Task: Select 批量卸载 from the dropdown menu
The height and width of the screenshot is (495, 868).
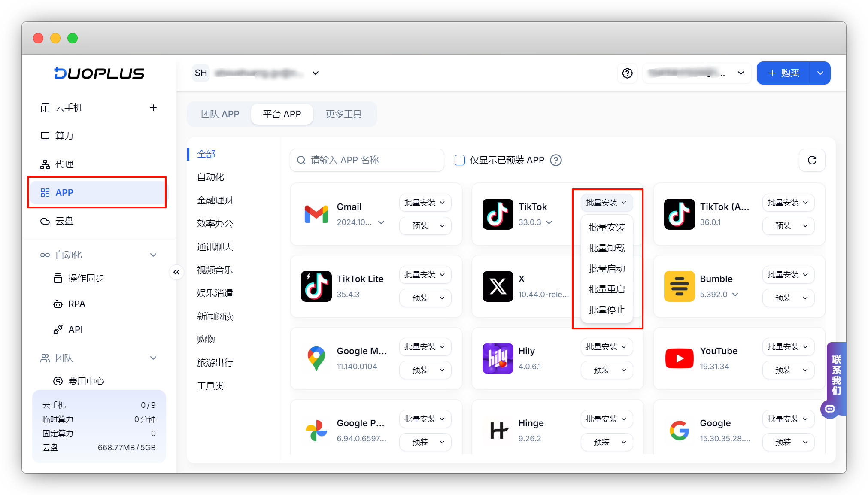Action: click(607, 248)
